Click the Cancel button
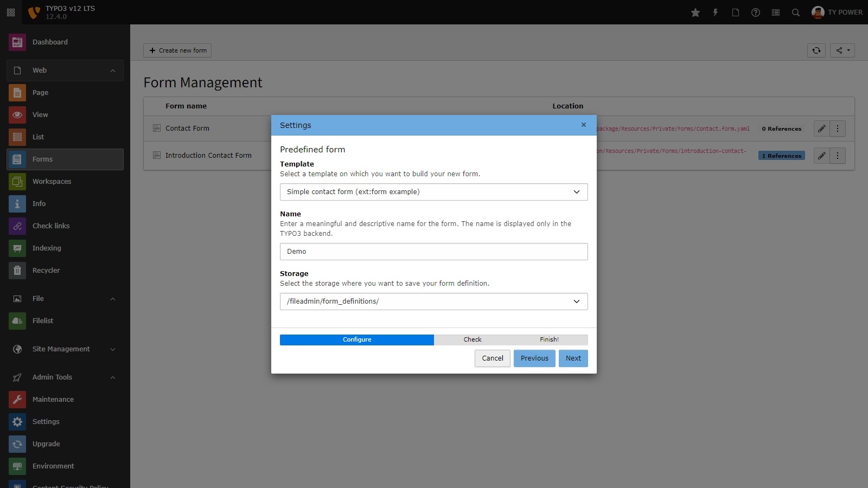 pos(493,358)
